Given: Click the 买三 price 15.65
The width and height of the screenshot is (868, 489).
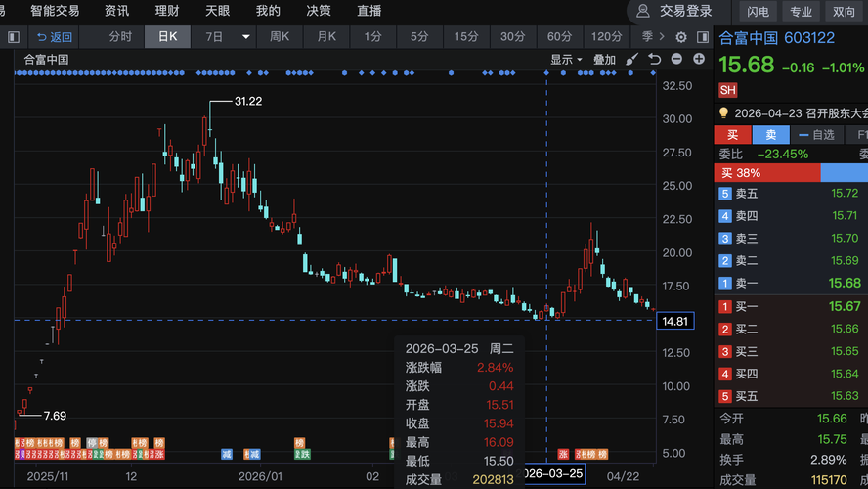Looking at the screenshot, I should coord(845,351).
